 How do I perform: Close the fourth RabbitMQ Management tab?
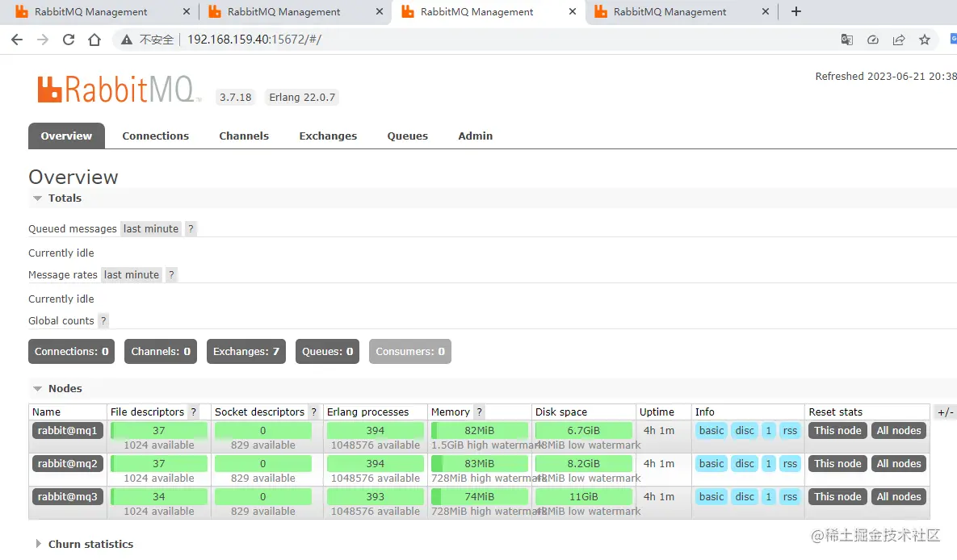(x=766, y=11)
